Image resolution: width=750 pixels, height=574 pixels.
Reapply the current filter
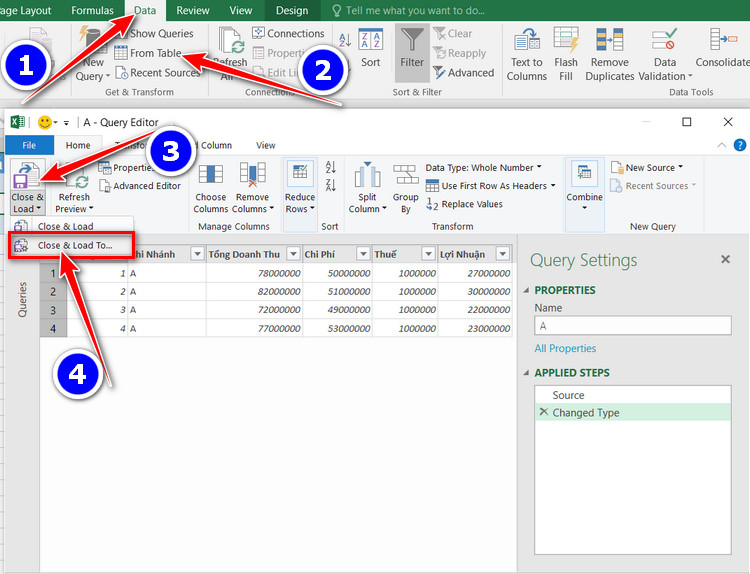(460, 53)
